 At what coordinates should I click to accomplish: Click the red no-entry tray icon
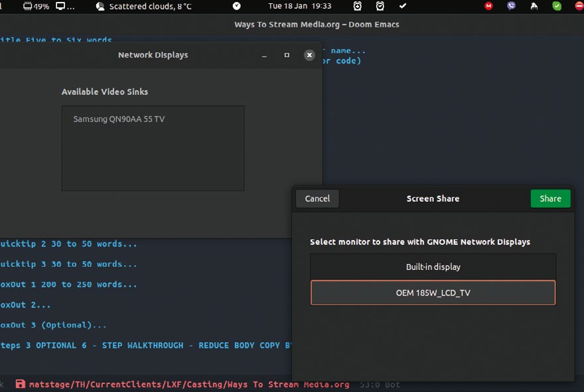(x=579, y=6)
